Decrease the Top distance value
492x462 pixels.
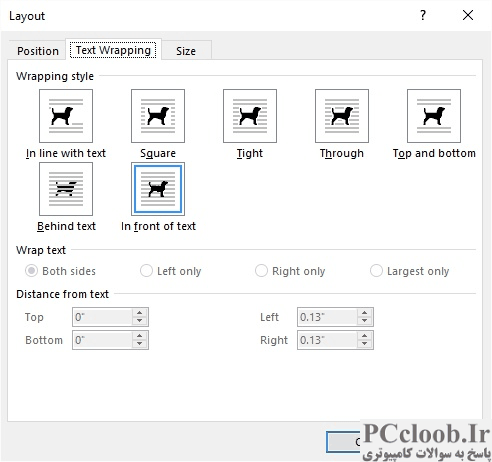[140, 321]
